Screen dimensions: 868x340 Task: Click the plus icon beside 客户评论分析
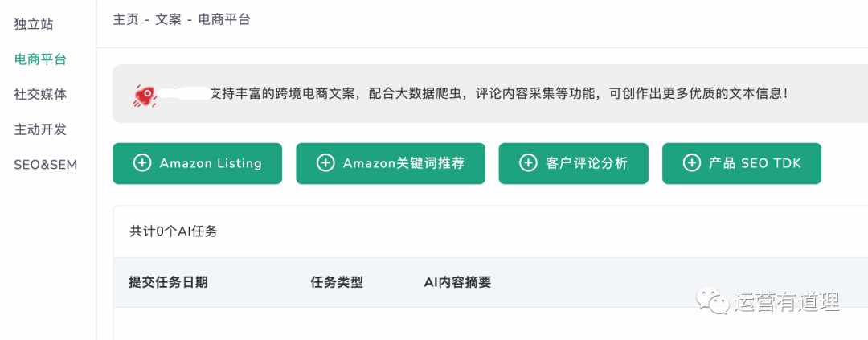pyautogui.click(x=528, y=163)
